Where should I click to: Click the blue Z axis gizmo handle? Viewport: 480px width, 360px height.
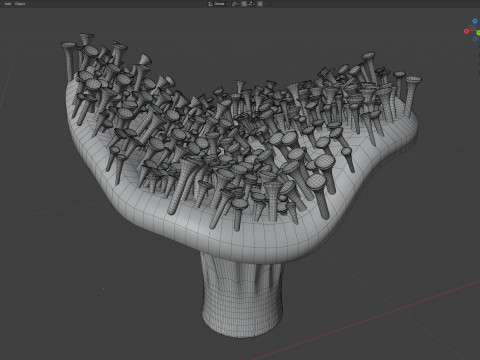point(475,21)
